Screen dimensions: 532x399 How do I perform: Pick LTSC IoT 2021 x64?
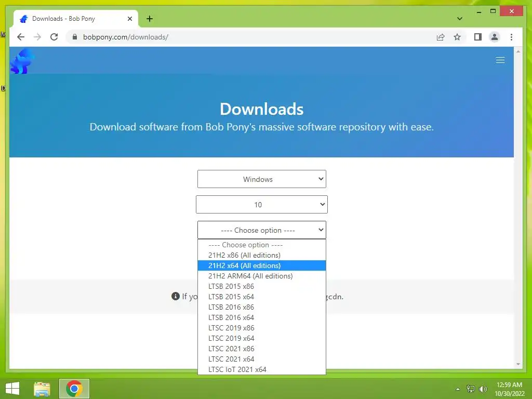click(x=262, y=369)
